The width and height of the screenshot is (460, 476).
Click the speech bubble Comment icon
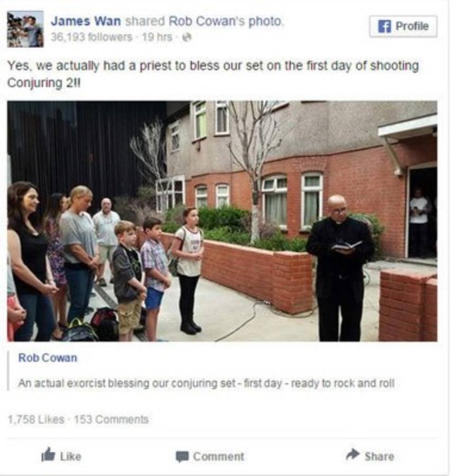(182, 456)
